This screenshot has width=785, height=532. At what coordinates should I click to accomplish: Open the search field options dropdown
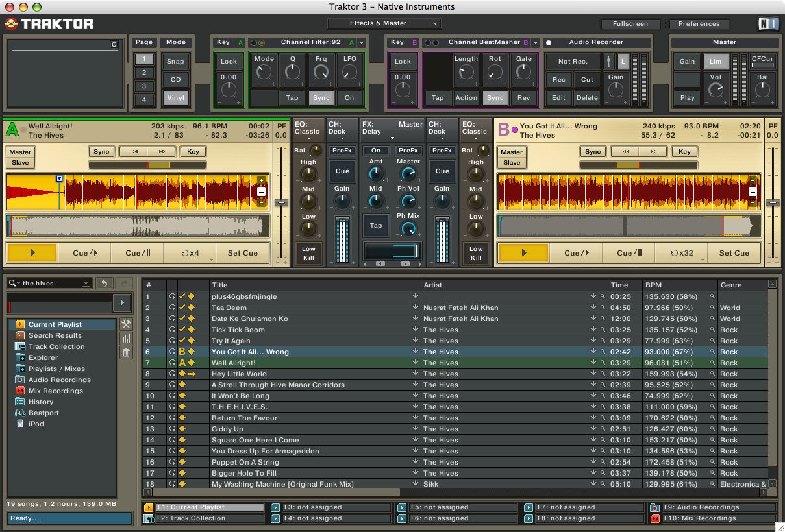click(x=86, y=284)
